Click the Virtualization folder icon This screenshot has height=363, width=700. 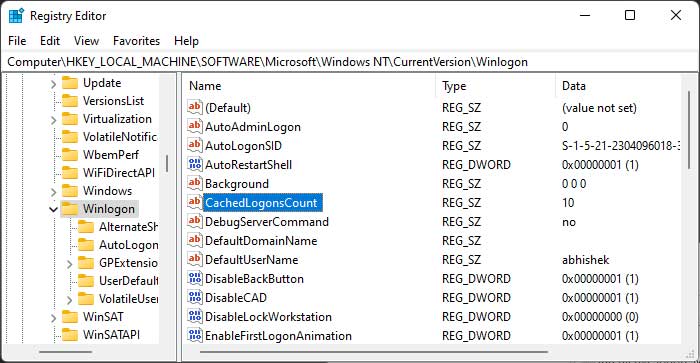click(70, 119)
